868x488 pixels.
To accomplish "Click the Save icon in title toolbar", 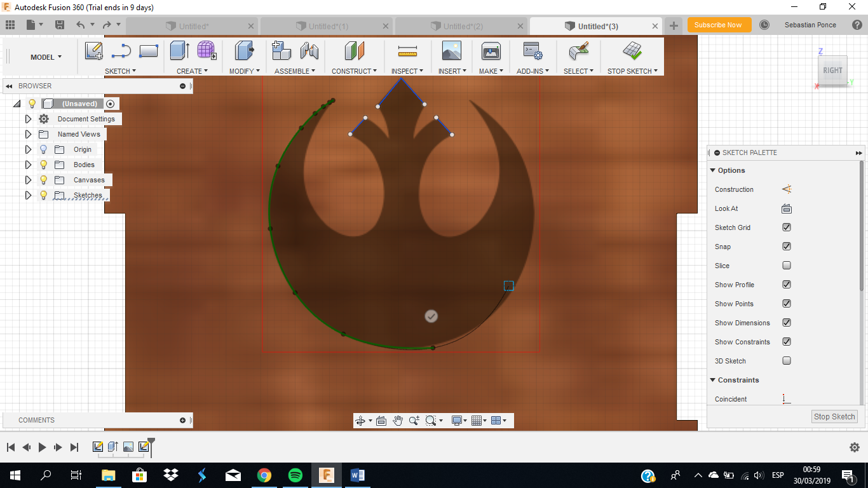I will (60, 25).
